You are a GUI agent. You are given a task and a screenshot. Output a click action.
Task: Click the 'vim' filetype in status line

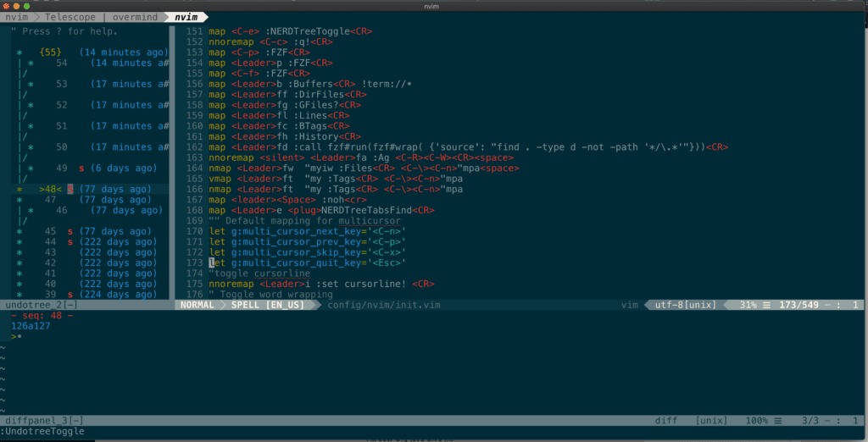(630, 305)
